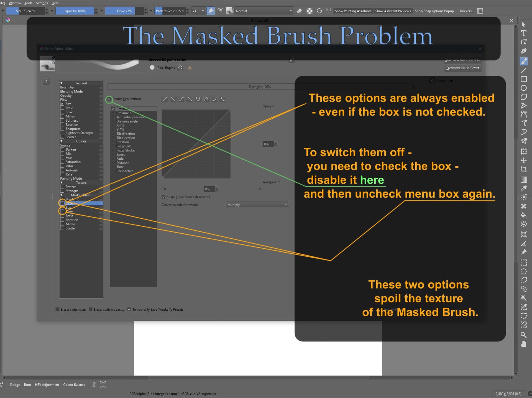Select the Reference Images pin tool

523,252
